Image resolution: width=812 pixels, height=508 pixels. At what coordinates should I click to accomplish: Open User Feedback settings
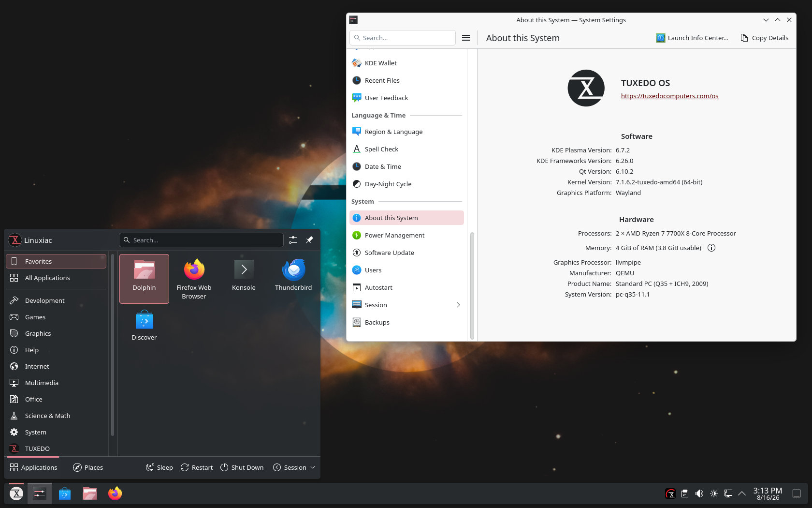click(406, 98)
